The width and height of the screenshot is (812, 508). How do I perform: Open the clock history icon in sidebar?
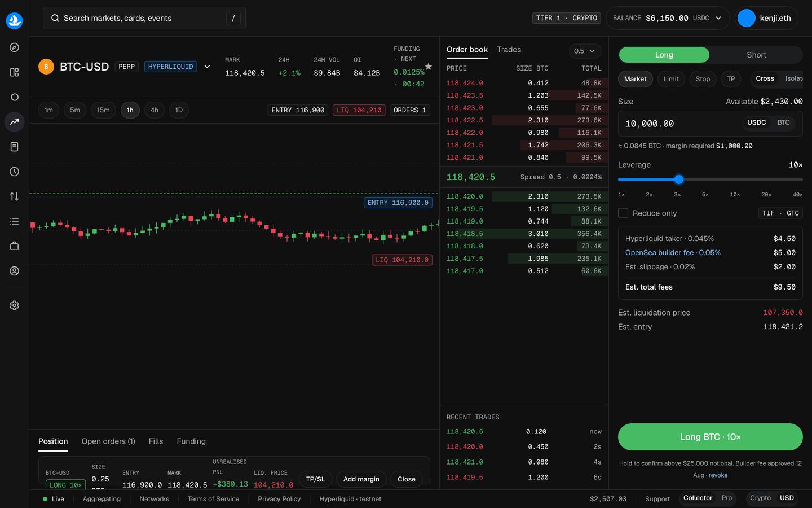click(15, 172)
